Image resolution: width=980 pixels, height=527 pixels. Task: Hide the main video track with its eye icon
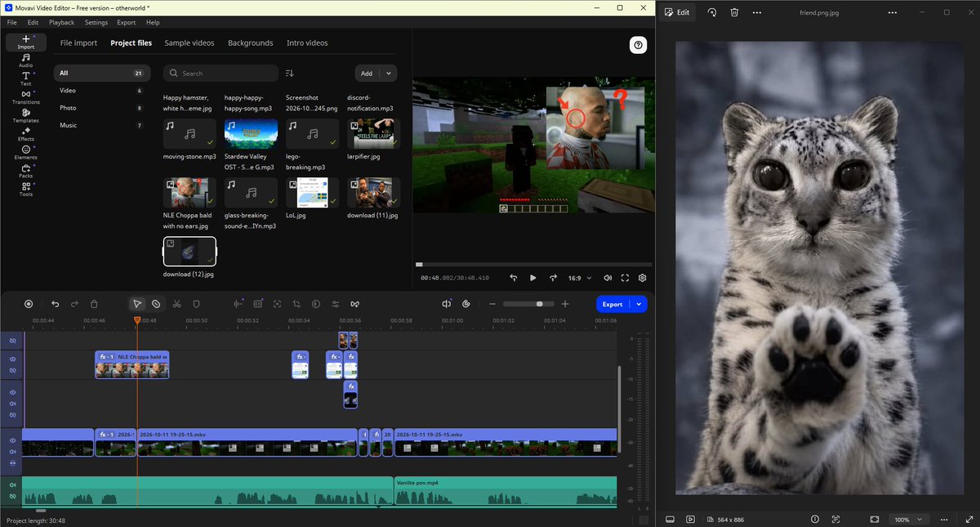(x=13, y=440)
